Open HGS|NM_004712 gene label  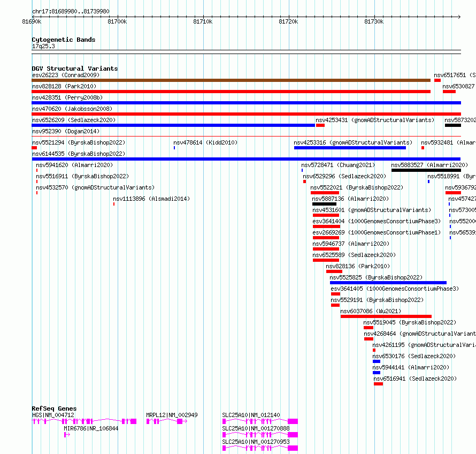pos(53,415)
